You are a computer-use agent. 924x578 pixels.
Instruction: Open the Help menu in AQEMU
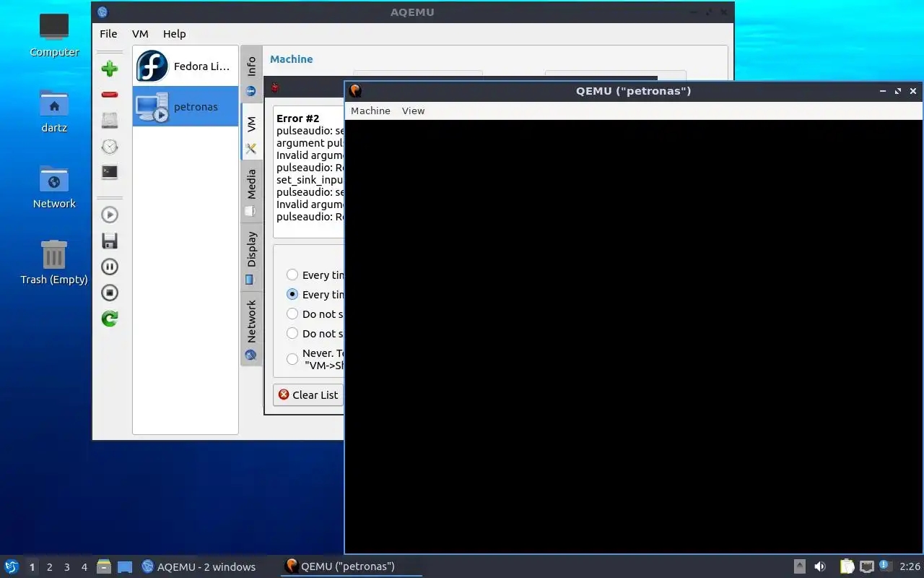coord(174,33)
